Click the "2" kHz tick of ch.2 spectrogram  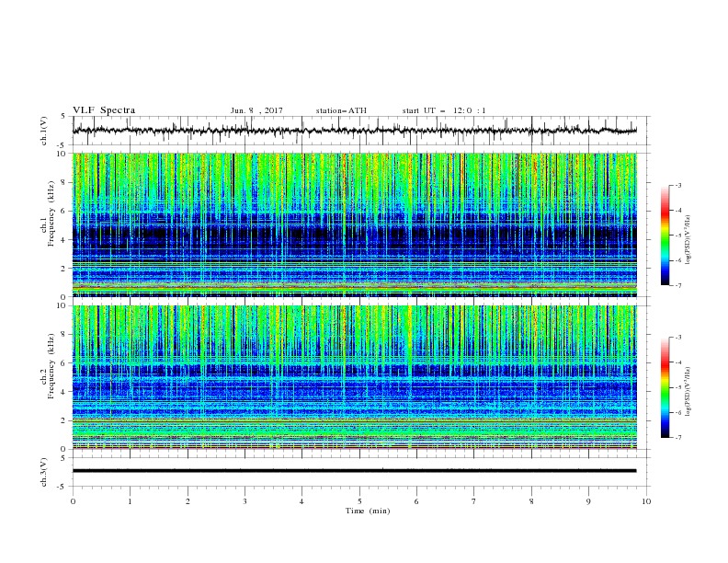click(63, 420)
